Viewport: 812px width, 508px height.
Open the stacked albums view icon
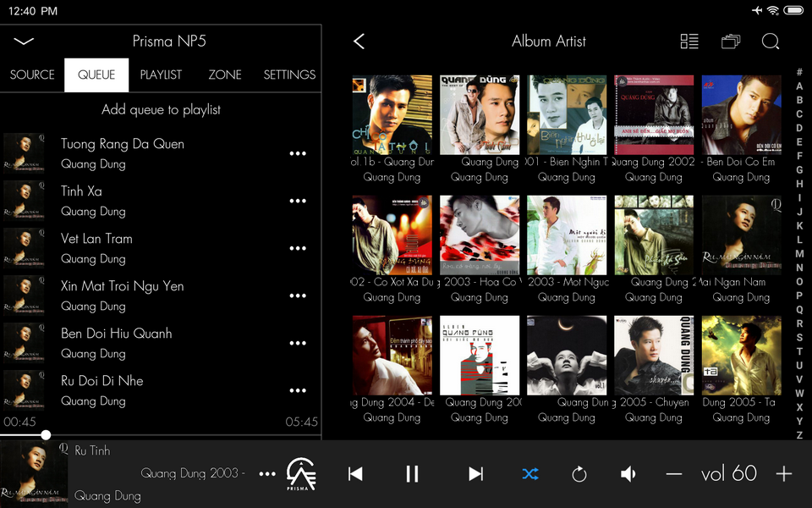click(731, 41)
